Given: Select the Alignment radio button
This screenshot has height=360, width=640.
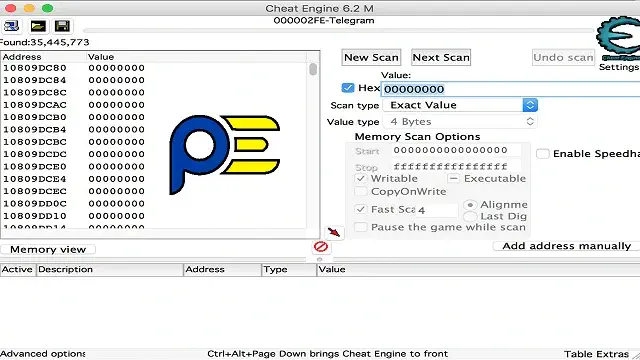Looking at the screenshot, I should (x=470, y=204).
